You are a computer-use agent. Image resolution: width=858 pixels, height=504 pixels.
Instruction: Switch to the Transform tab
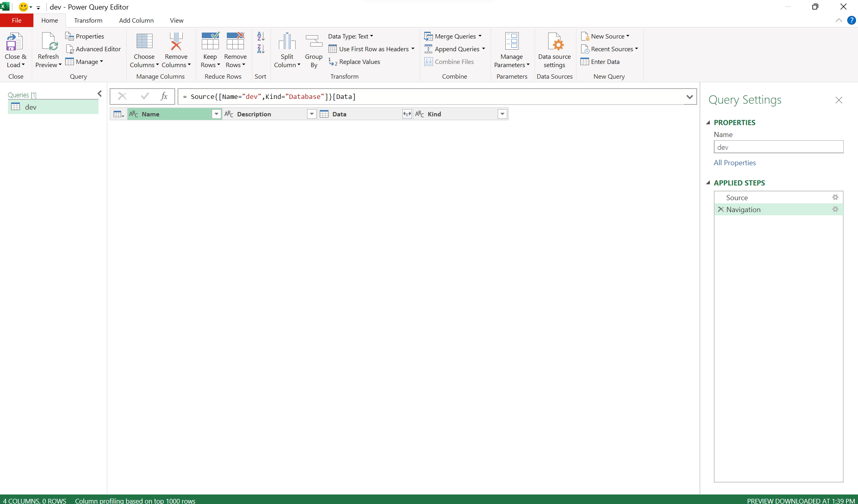88,20
